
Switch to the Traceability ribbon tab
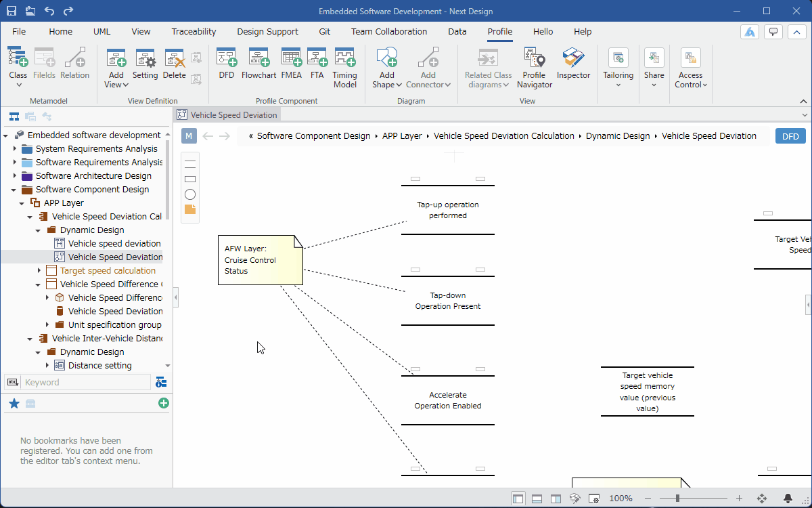click(x=194, y=31)
